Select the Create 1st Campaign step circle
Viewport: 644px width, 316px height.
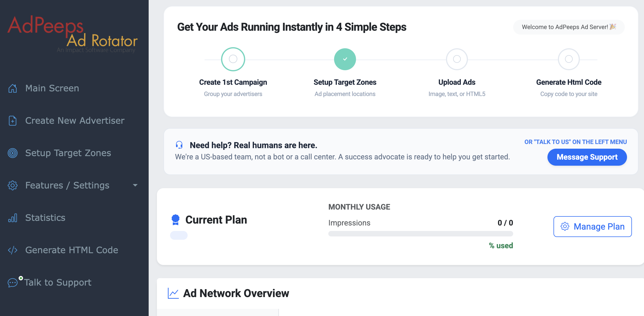(x=233, y=59)
